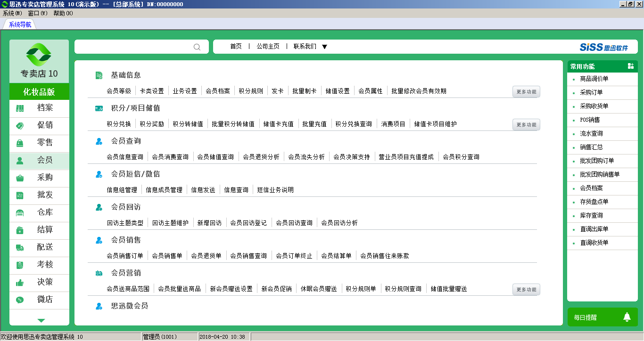
Task: Open 采购收货单 in 常用功能
Action: tap(594, 106)
